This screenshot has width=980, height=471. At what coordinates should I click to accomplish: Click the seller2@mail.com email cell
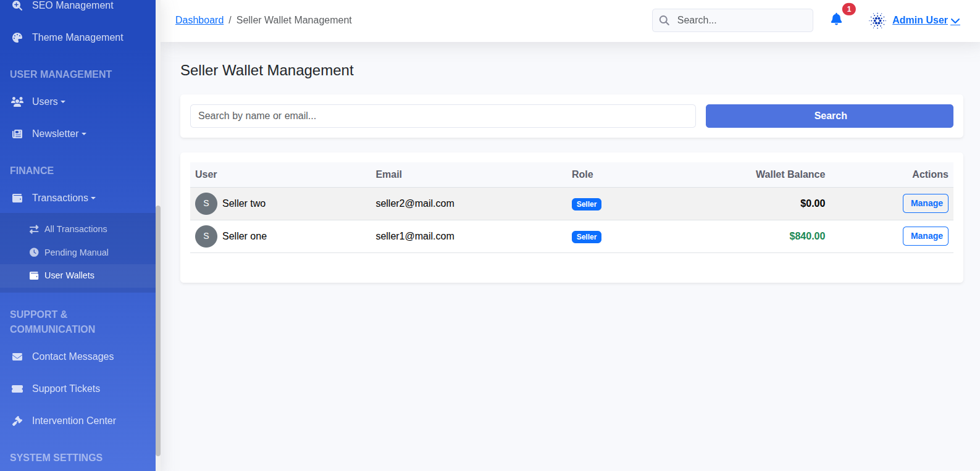click(x=415, y=204)
